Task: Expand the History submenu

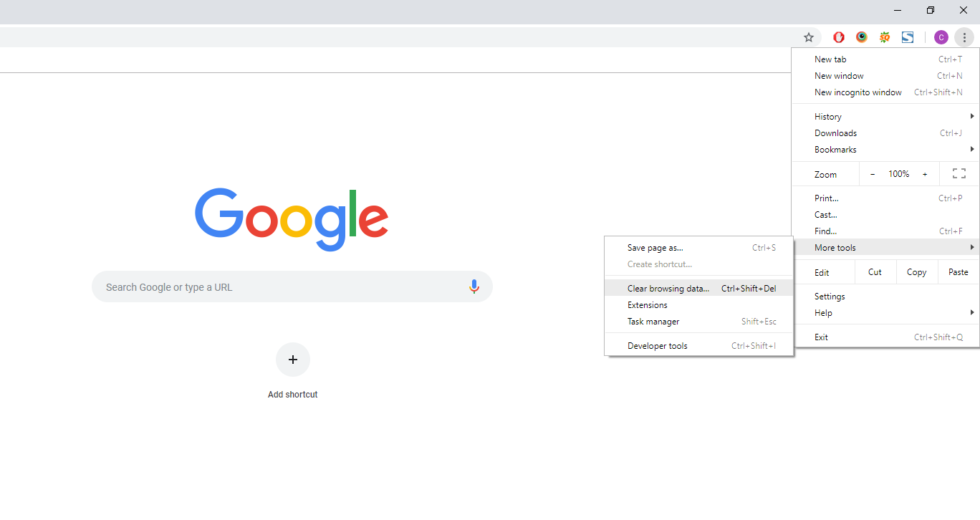Action: (885, 116)
